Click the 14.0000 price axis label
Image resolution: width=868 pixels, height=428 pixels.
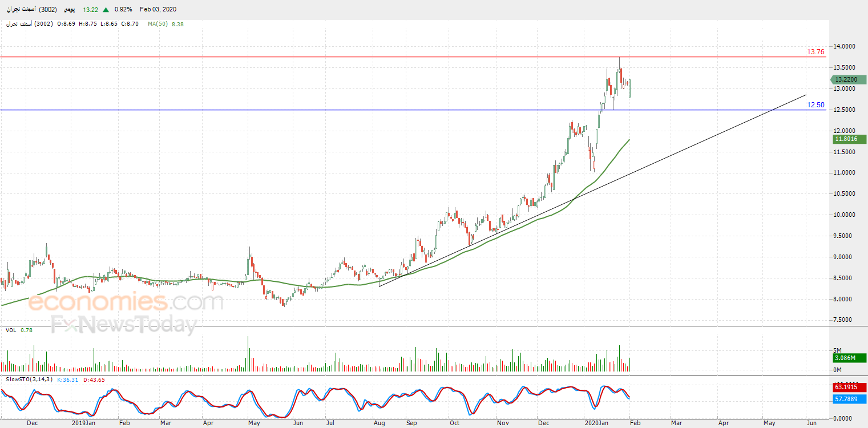(843, 46)
